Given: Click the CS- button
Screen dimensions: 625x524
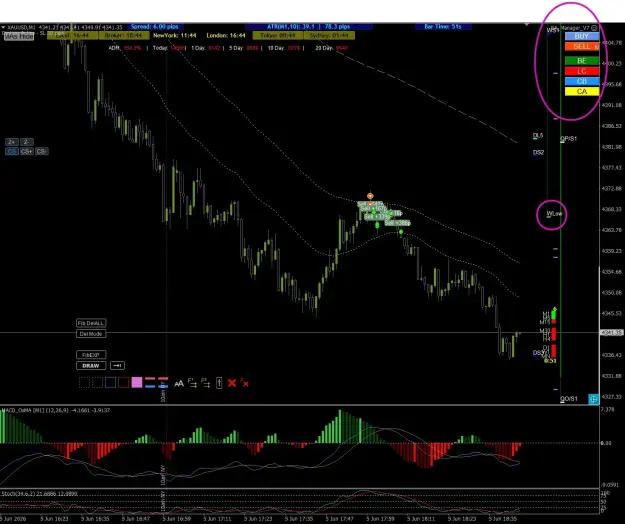Looking at the screenshot, I should (x=41, y=151).
